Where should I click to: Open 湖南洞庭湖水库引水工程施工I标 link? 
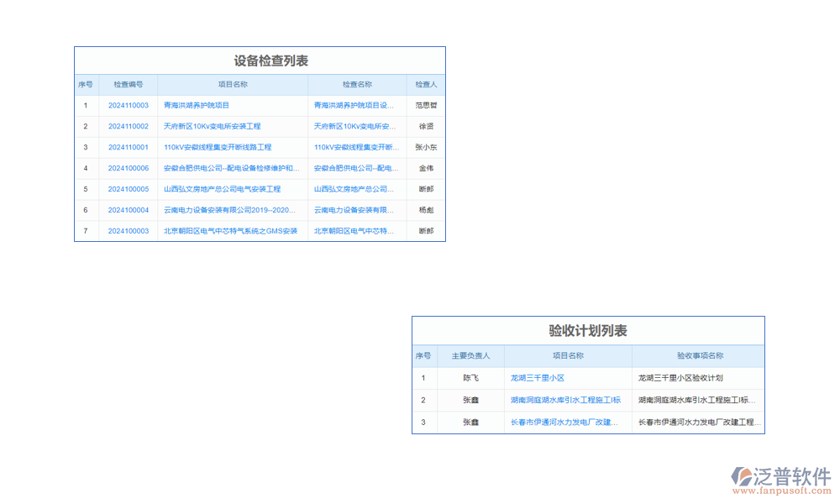click(564, 400)
